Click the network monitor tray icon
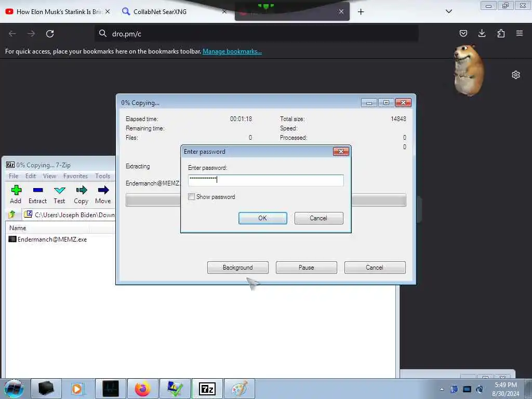This screenshot has height=399, width=532. [467, 389]
